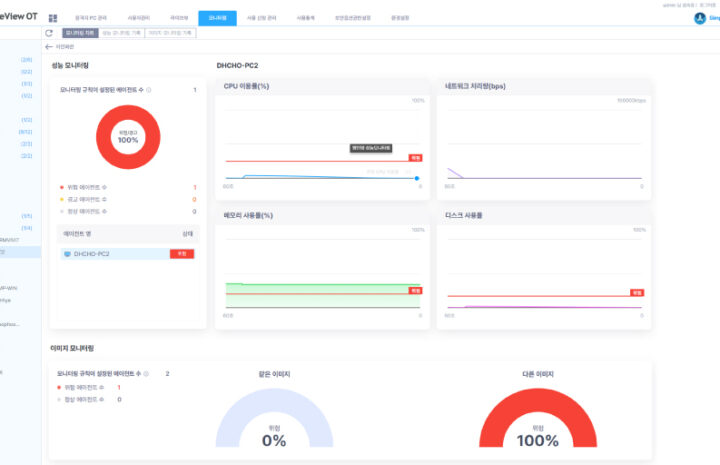Viewport: 720px width, 465px height.
Task: Open the grid menu icon beside the logo
Action: tap(53, 18)
